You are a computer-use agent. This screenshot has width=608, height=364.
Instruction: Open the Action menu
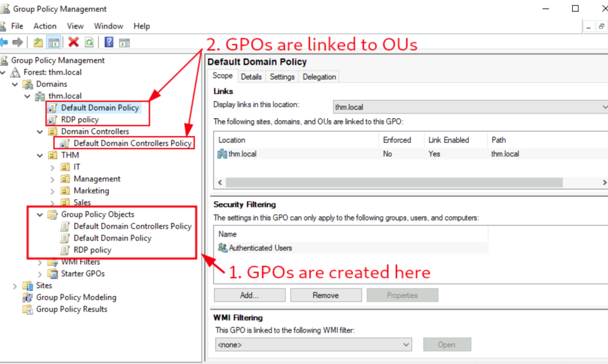coord(45,26)
